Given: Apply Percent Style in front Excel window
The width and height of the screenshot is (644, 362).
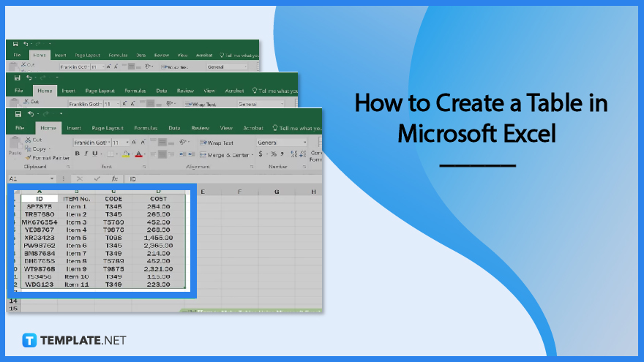Looking at the screenshot, I should [x=274, y=154].
